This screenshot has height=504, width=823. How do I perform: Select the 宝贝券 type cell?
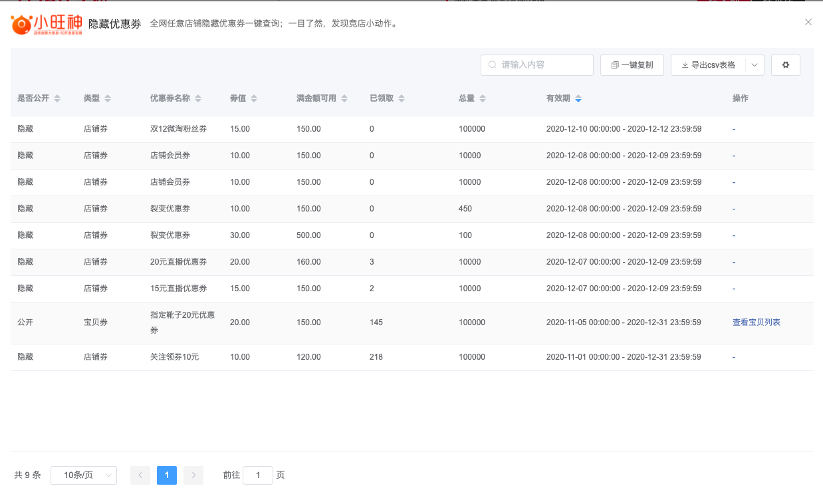(x=96, y=322)
